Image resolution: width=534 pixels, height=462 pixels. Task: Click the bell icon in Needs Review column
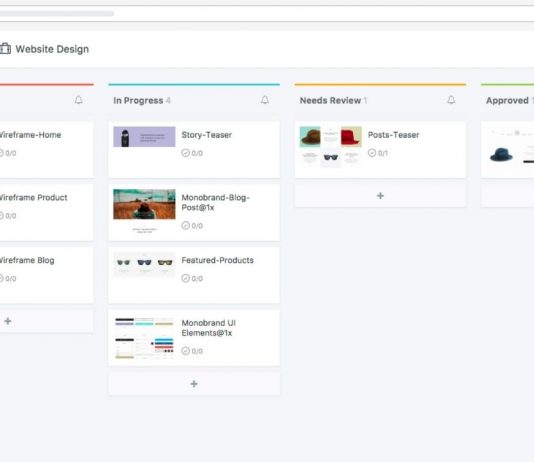(451, 100)
